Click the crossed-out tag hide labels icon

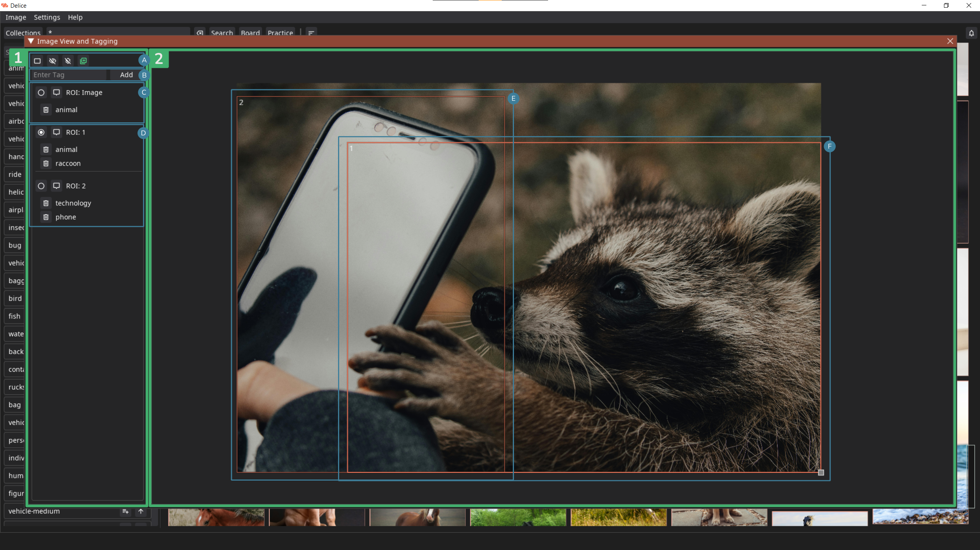(x=68, y=61)
